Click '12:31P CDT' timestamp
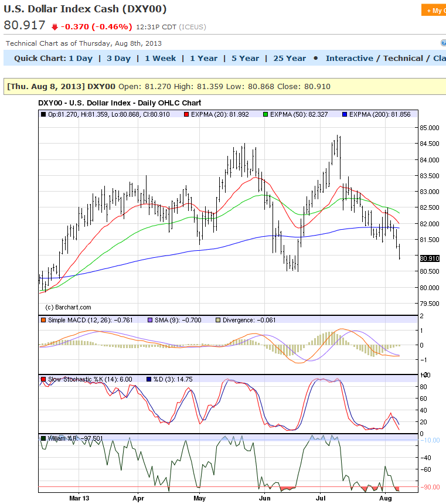The image size is (446, 504). (156, 27)
